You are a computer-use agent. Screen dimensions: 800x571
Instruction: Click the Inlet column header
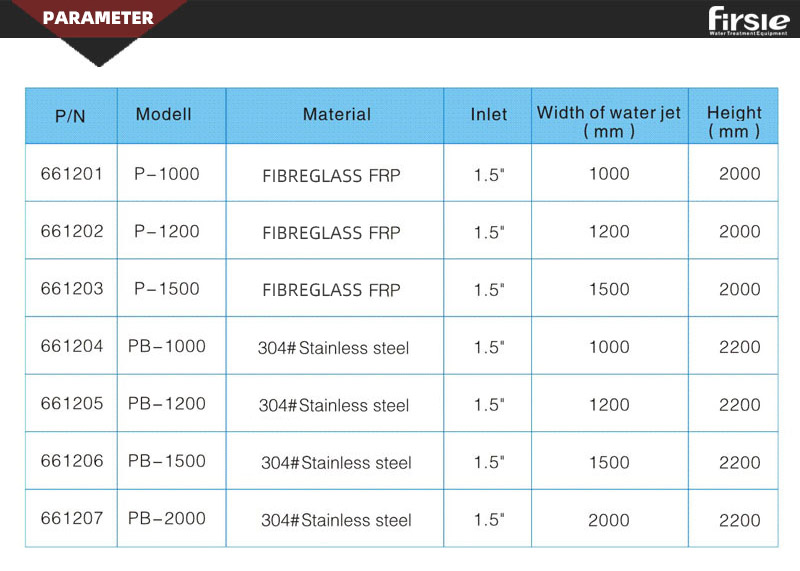pyautogui.click(x=489, y=114)
